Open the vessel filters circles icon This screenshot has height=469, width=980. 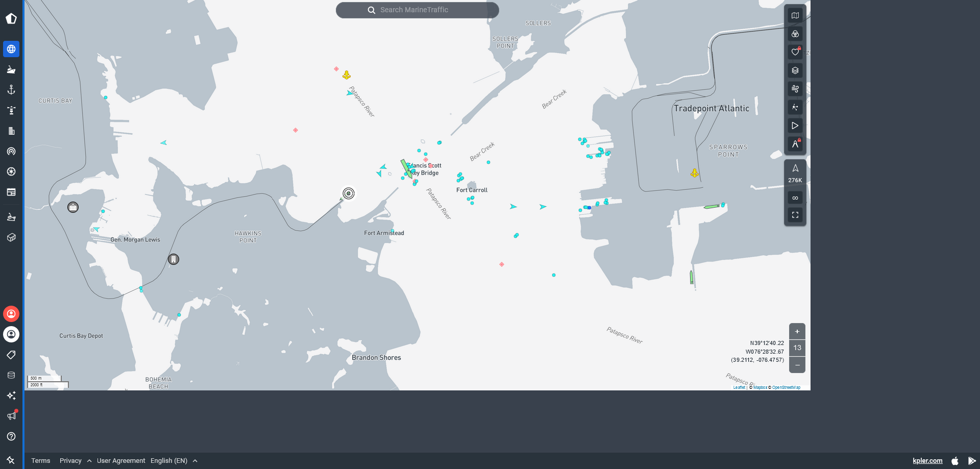pos(795,34)
